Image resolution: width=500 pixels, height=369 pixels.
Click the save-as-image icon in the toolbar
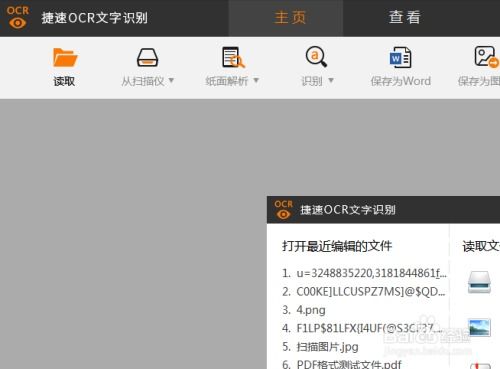[x=486, y=57]
